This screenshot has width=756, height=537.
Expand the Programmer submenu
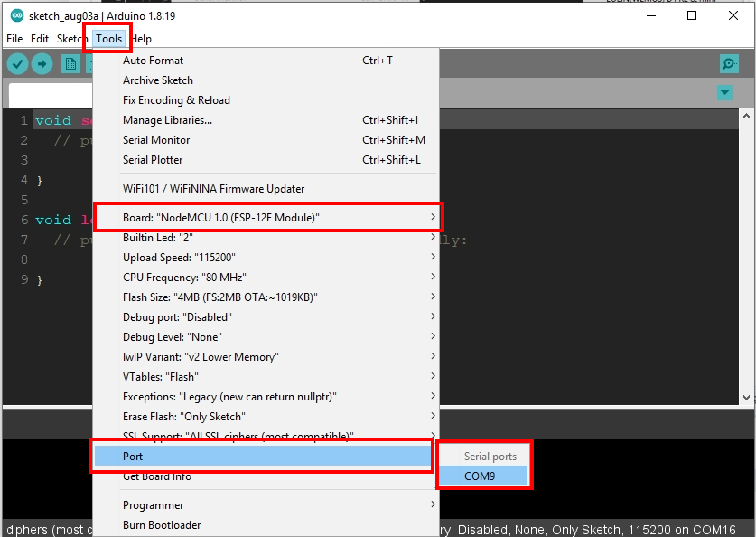(266, 505)
